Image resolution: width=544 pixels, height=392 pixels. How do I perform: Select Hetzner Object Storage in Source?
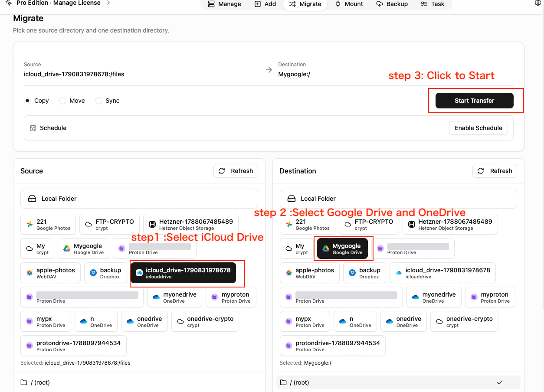coord(191,224)
